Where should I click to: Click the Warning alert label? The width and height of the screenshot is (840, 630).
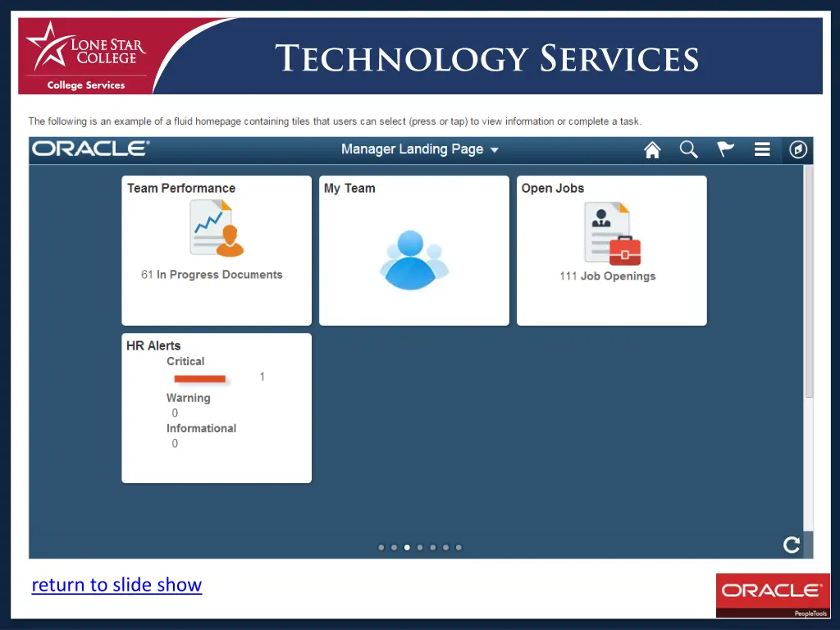click(x=188, y=398)
